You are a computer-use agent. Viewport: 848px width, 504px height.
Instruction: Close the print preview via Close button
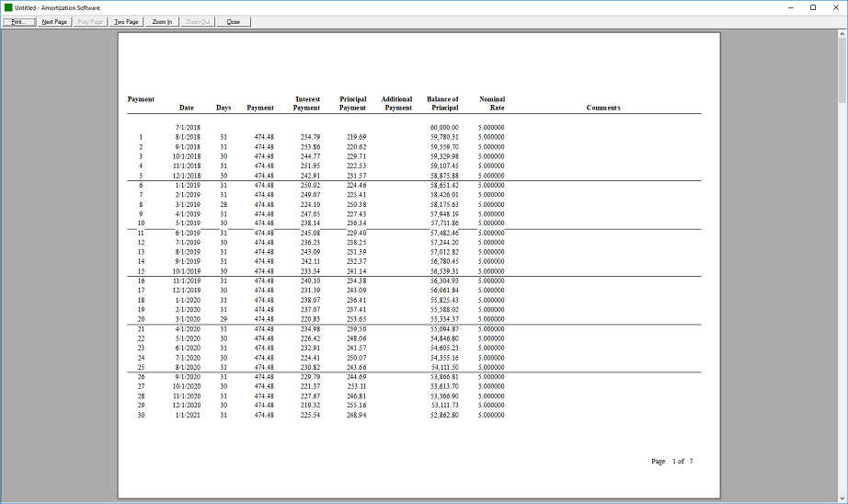(x=233, y=21)
